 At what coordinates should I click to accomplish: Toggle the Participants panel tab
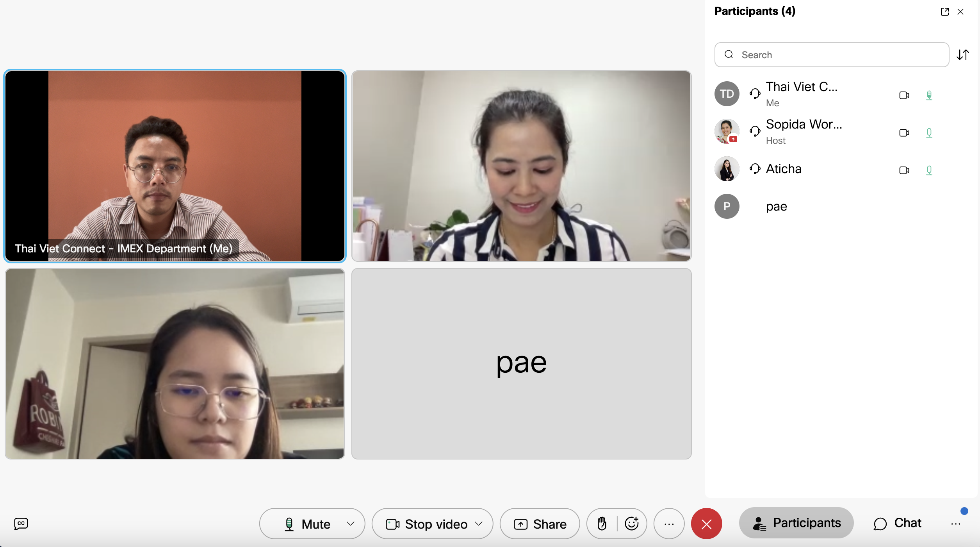[x=796, y=523]
